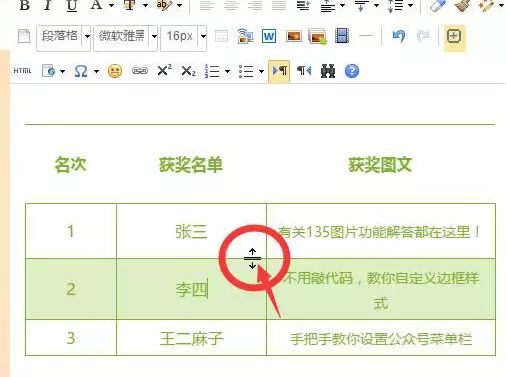Toggle subscript formatting

click(188, 71)
